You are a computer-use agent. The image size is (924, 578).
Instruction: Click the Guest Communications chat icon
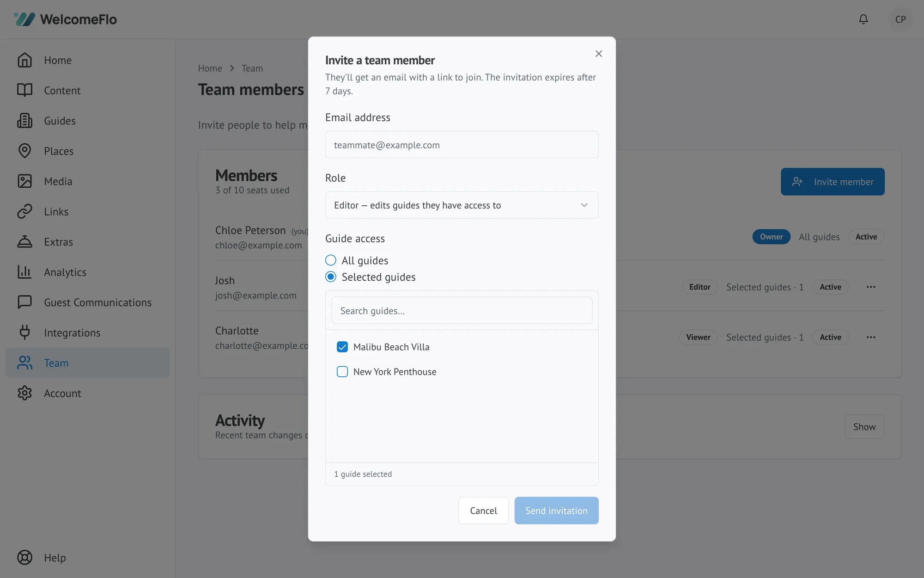point(24,302)
